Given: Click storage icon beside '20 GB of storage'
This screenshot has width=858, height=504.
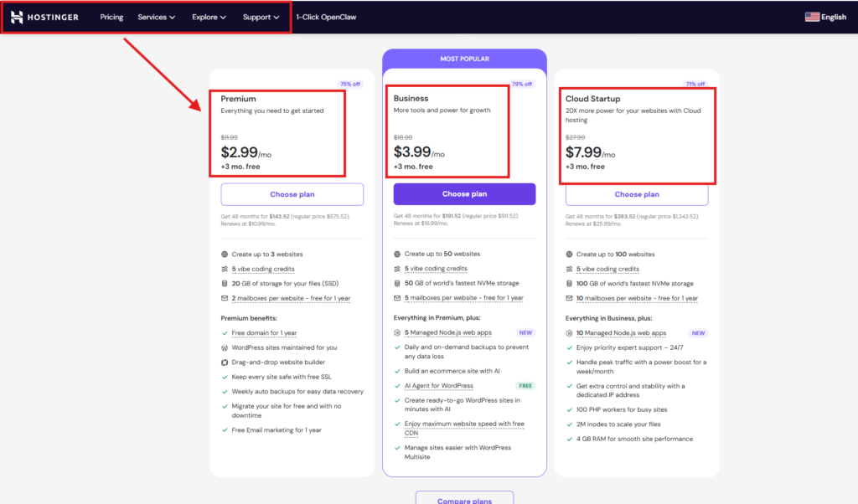Looking at the screenshot, I should (x=225, y=284).
